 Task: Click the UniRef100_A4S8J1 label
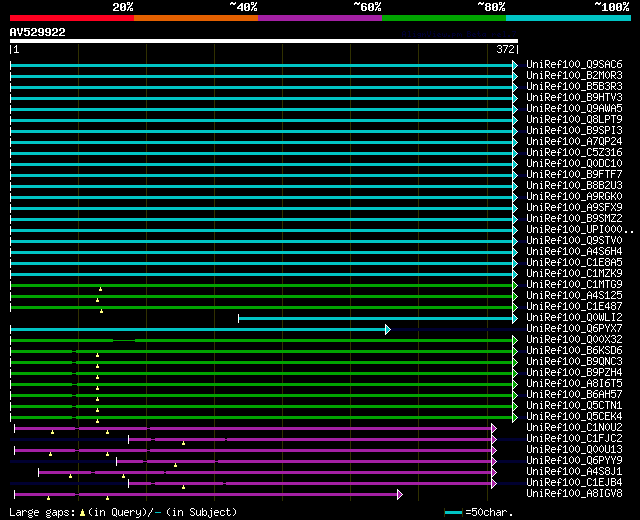[574, 472]
